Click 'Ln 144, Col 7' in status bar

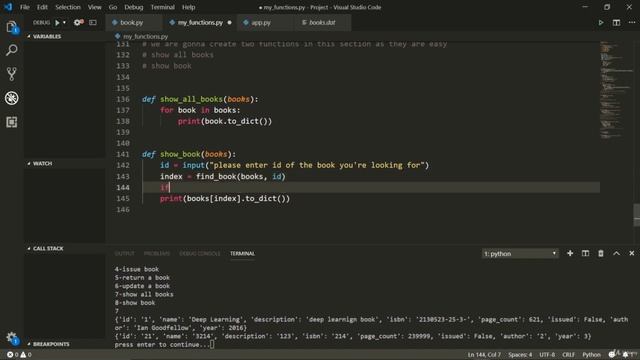tap(484, 355)
